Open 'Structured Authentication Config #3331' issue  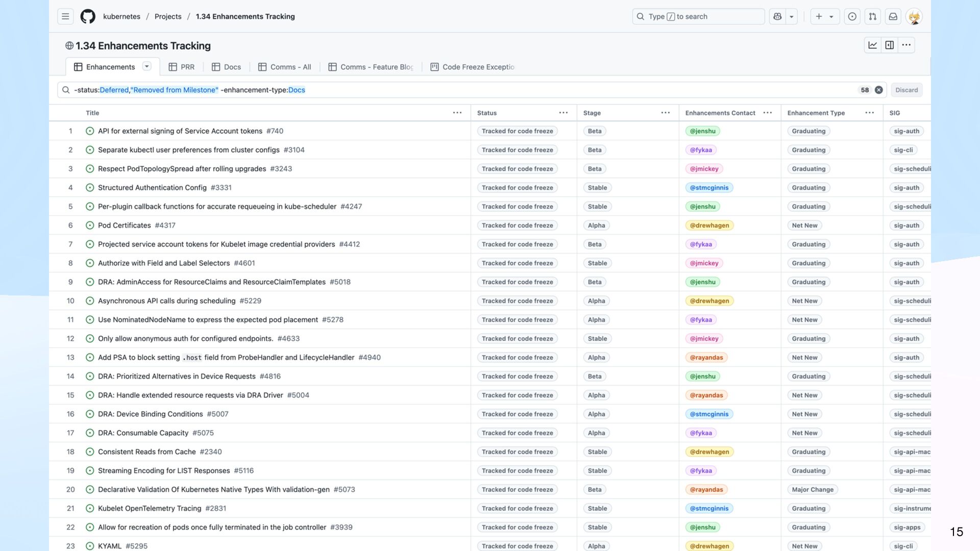tap(164, 187)
